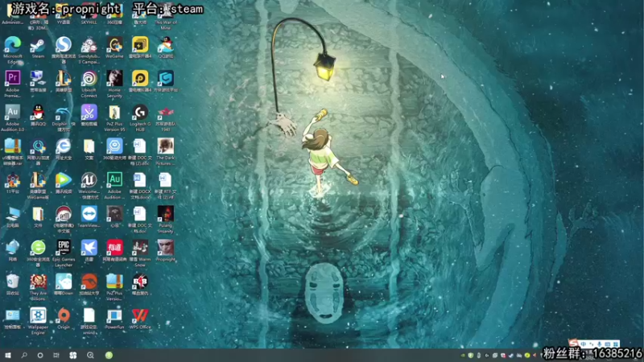Screen dimensions: 644x362
Task: Open Task View on the taskbar
Action: coord(56,356)
